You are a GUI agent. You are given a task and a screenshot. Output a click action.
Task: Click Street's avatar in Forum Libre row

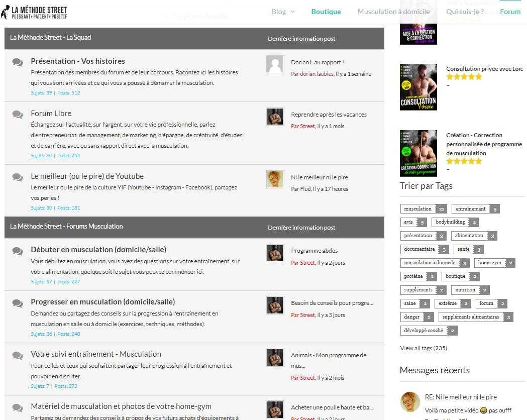pos(275,117)
